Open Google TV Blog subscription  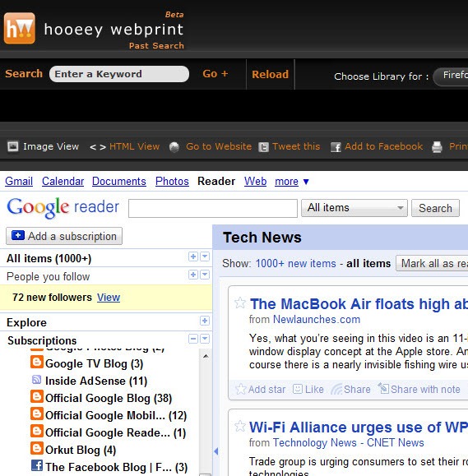pyautogui.click(x=94, y=363)
